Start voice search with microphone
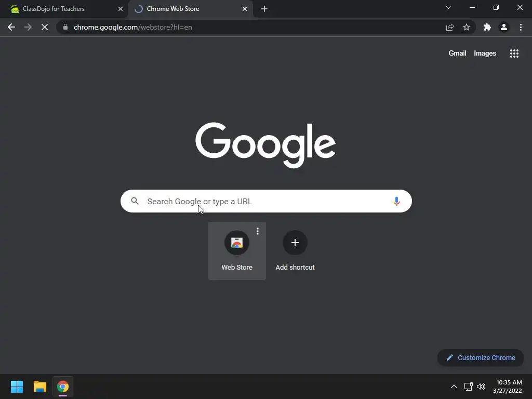532x399 pixels. click(396, 201)
